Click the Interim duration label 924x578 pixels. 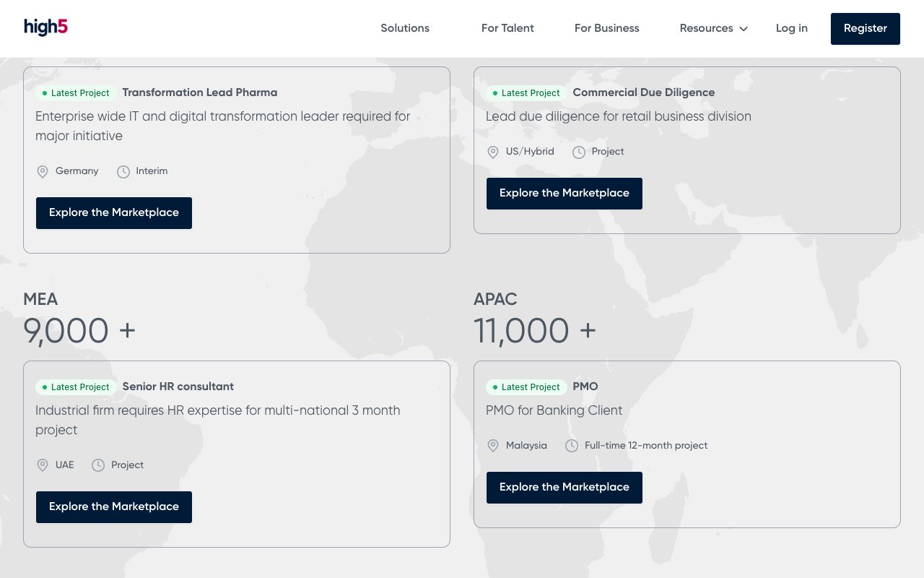pyautogui.click(x=152, y=171)
